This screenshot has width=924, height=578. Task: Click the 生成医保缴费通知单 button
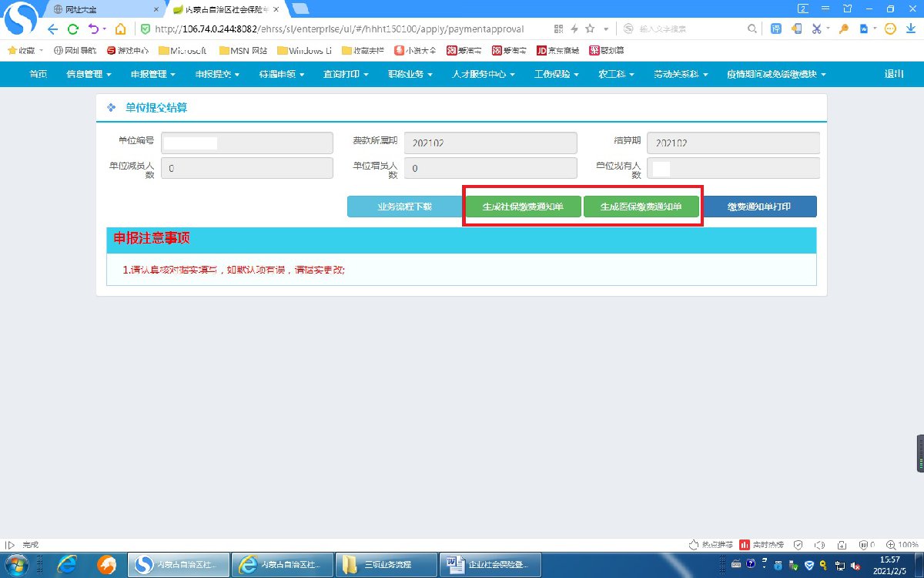tap(641, 207)
